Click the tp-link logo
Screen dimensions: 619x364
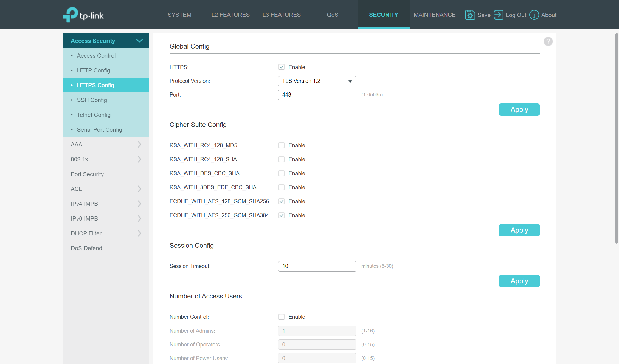[83, 15]
